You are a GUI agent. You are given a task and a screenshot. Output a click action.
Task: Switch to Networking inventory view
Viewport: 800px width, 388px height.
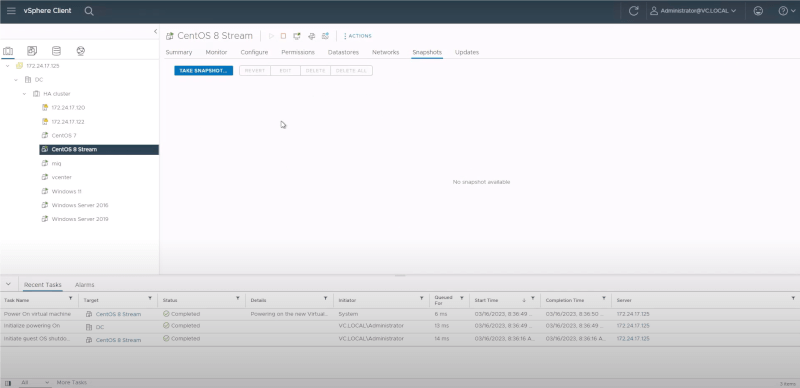click(81, 51)
